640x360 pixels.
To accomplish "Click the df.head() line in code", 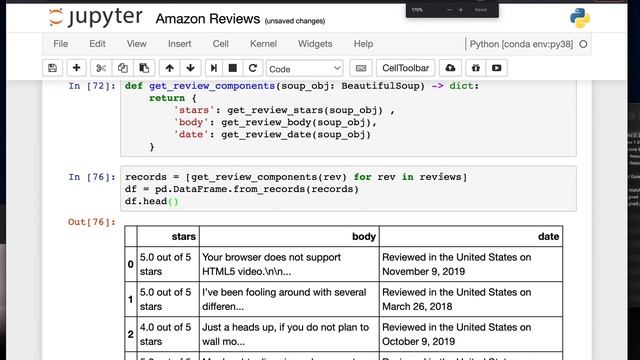I will tap(151, 202).
